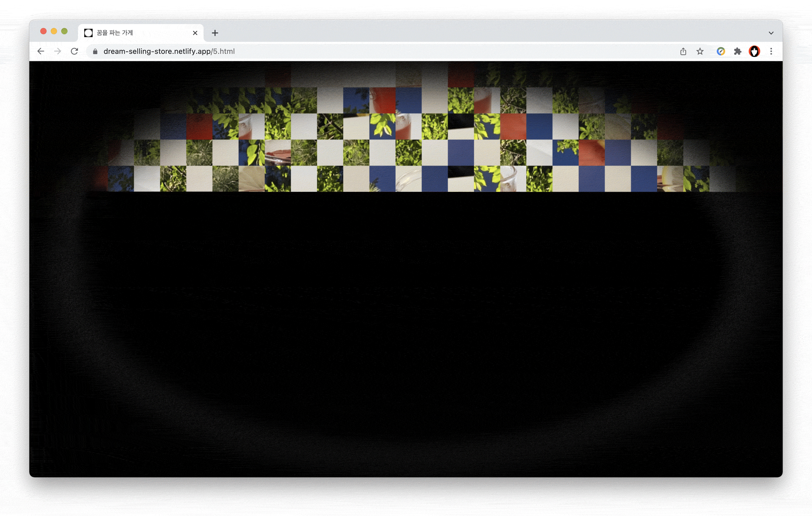
Task: Click the tab's favicon circle
Action: click(x=88, y=33)
